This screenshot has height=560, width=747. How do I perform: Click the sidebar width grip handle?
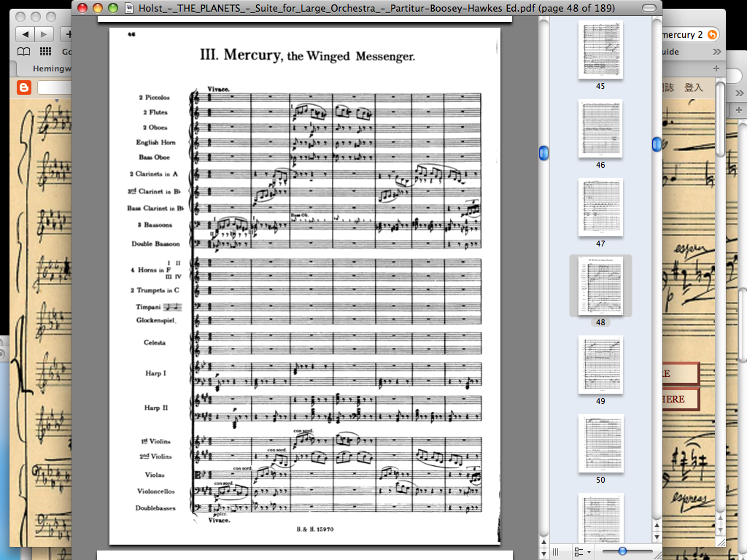[555, 552]
